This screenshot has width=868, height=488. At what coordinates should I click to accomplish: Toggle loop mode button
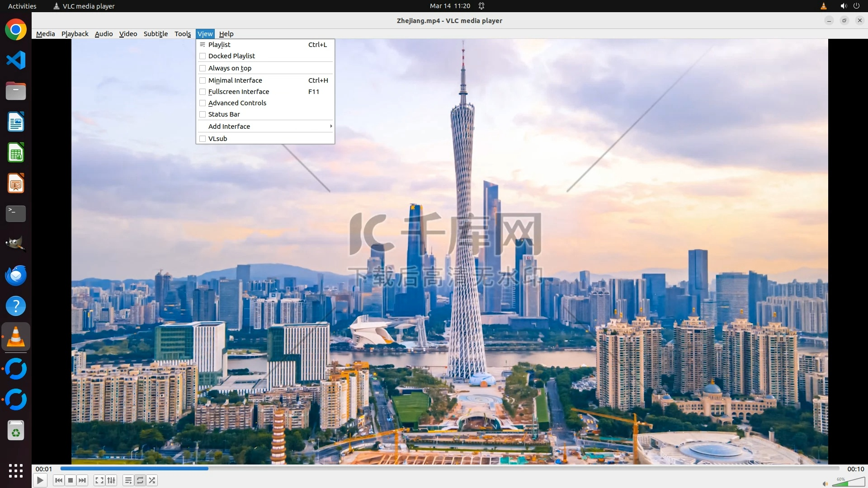[140, 480]
